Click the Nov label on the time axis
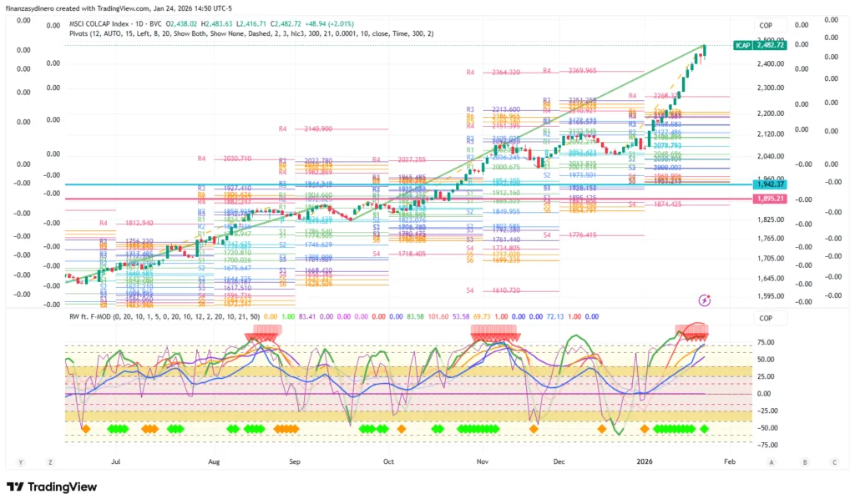This screenshot has width=855, height=504. click(482, 460)
